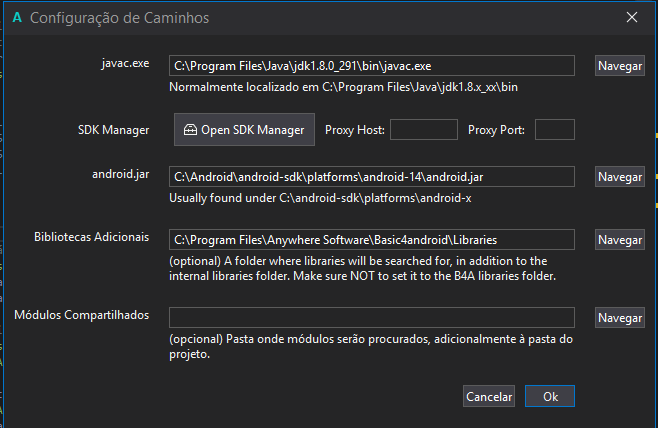Browse for android.jar with Navegar
This screenshot has width=658, height=428.
pos(620,177)
